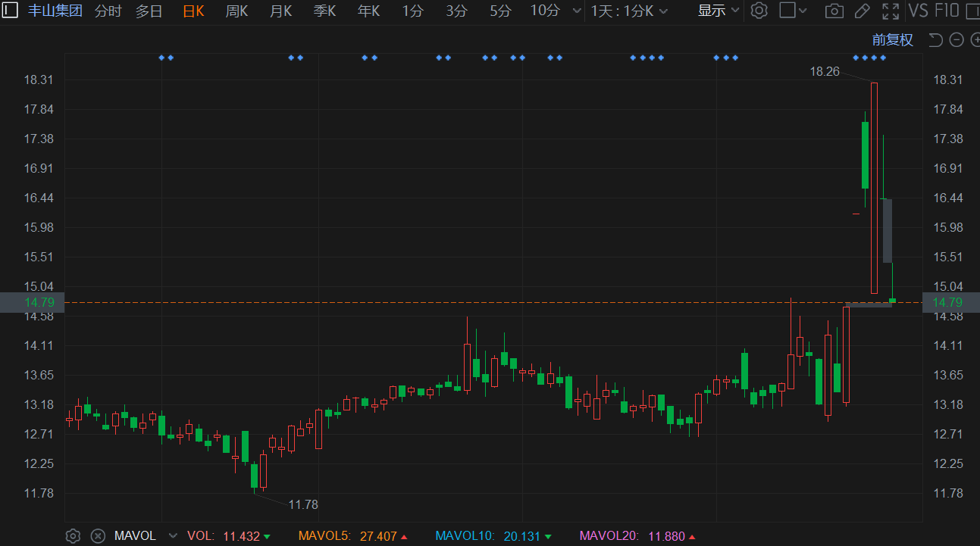980x546 pixels.
Task: Click the 14.79 price label on right axis
Action: [x=947, y=302]
